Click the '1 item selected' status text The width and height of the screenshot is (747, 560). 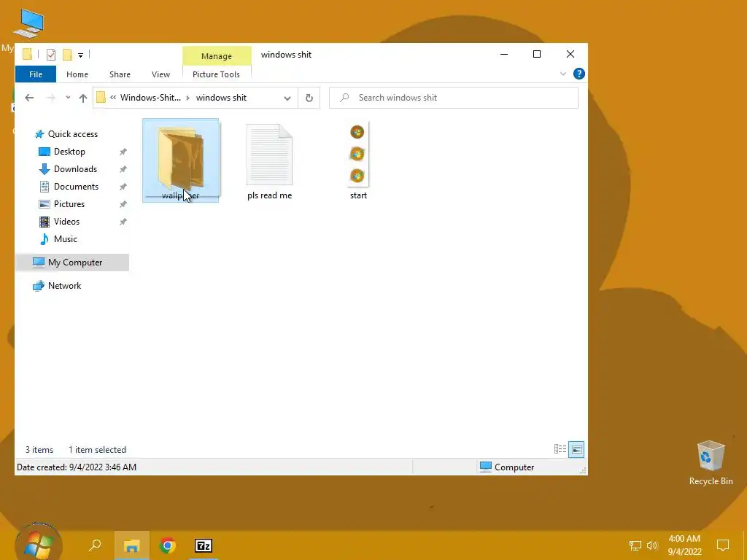coord(97,450)
